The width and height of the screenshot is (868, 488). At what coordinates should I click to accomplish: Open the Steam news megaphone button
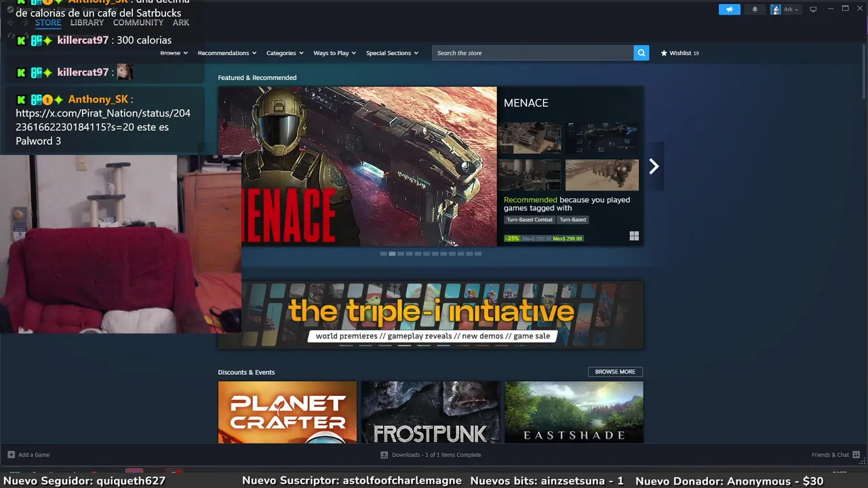730,9
